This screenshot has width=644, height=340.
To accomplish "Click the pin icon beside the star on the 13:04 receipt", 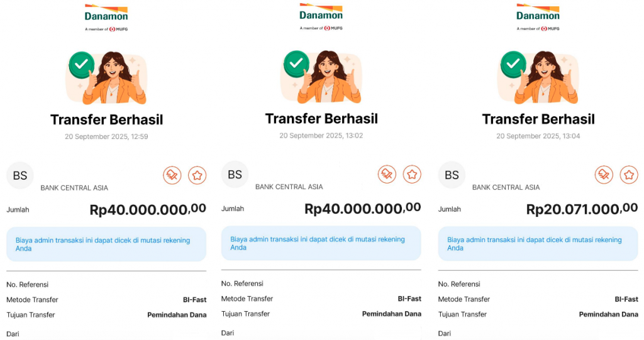I will point(604,175).
